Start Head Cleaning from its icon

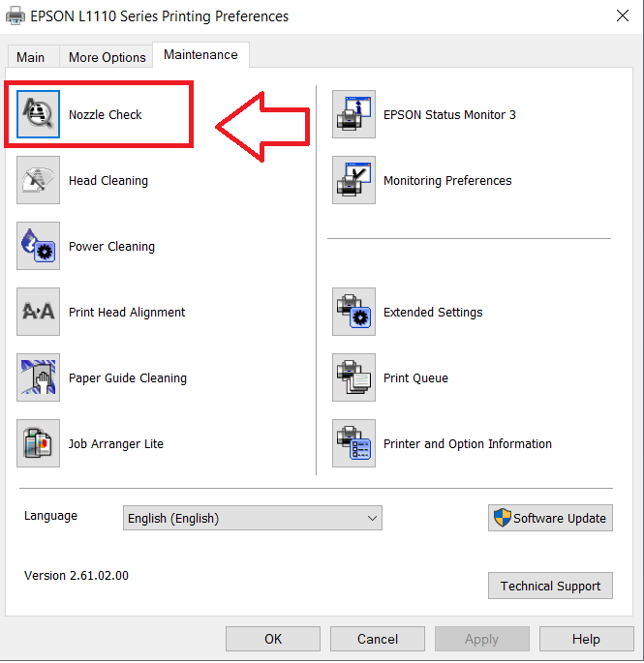coord(39,181)
